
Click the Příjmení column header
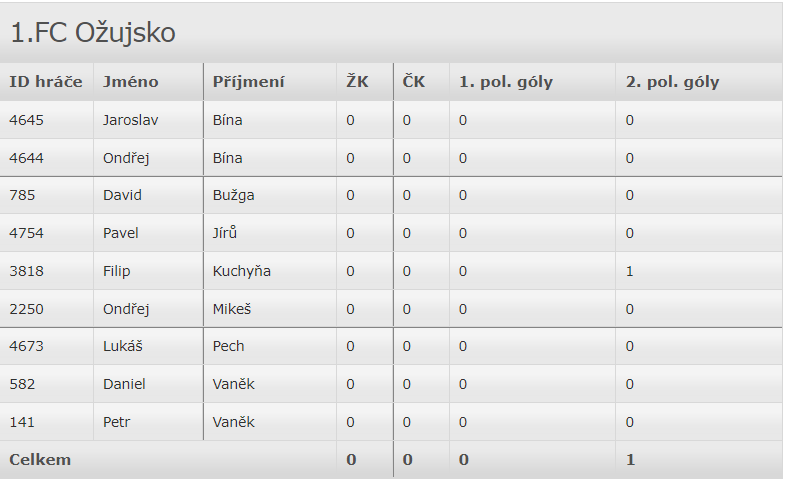pos(249,82)
